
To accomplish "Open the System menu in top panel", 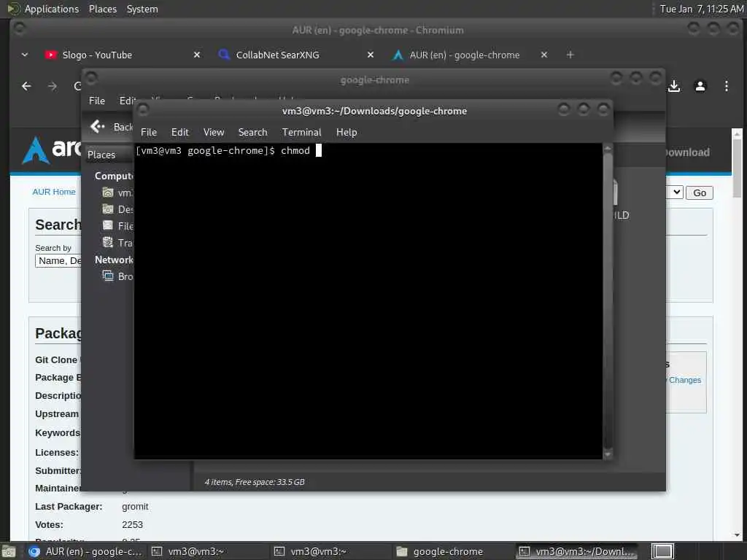I will 142,9.
